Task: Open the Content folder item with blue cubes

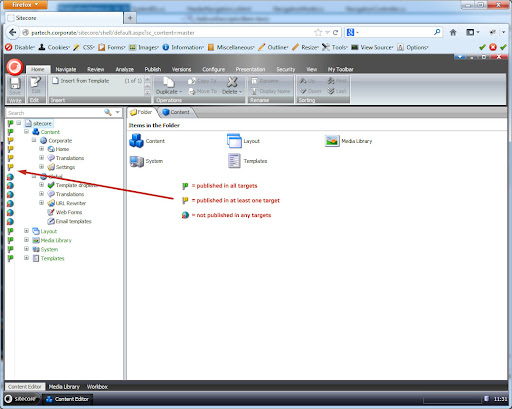Action: (x=136, y=141)
